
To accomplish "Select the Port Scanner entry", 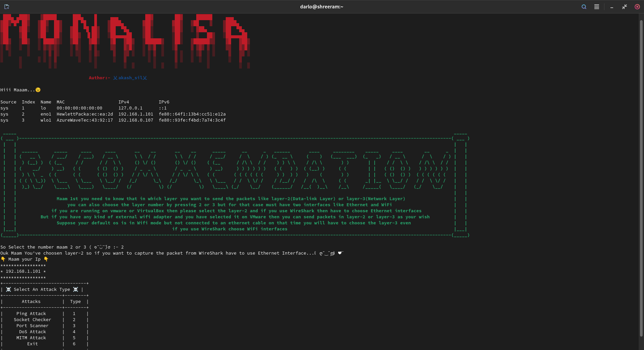I will click(32, 326).
